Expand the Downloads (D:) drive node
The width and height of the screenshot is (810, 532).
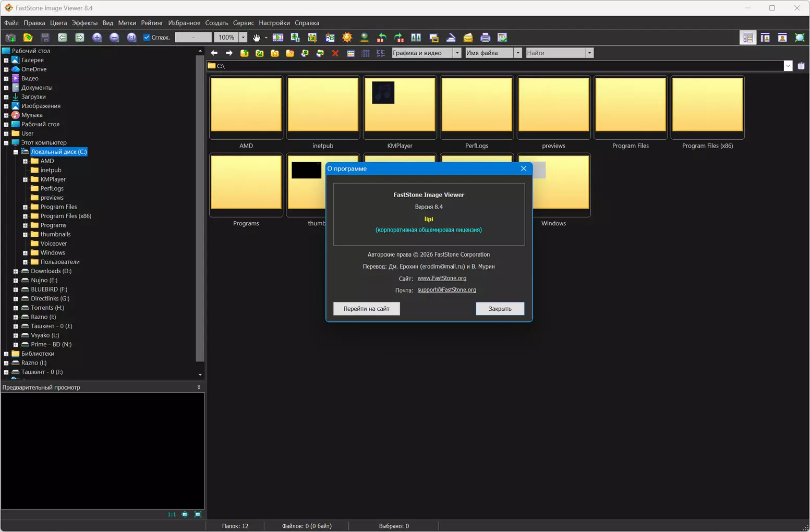click(16, 271)
